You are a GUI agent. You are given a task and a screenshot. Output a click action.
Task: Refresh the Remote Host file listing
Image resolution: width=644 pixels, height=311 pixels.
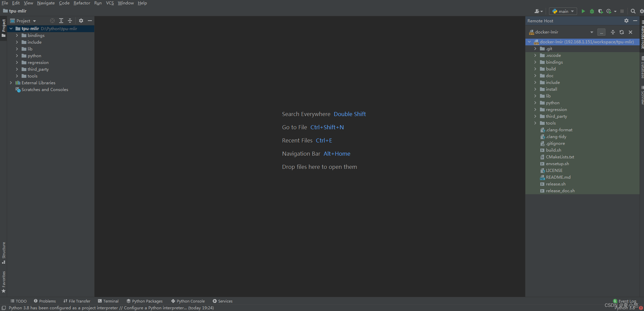click(x=622, y=32)
